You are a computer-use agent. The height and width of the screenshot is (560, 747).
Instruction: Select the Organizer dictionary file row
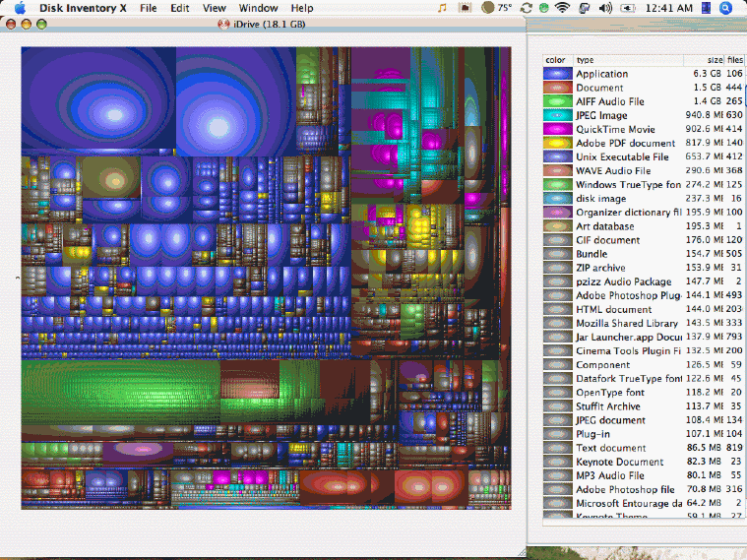(643, 212)
